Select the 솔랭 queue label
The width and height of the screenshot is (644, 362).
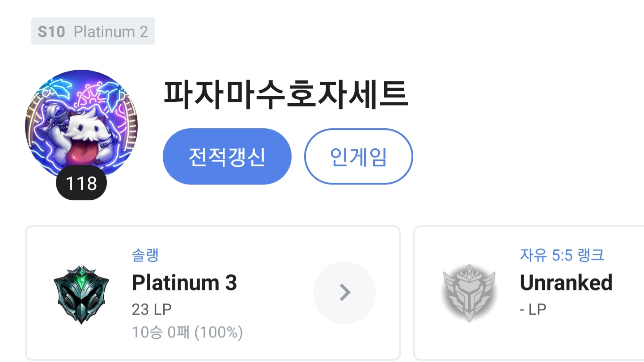[x=145, y=255]
